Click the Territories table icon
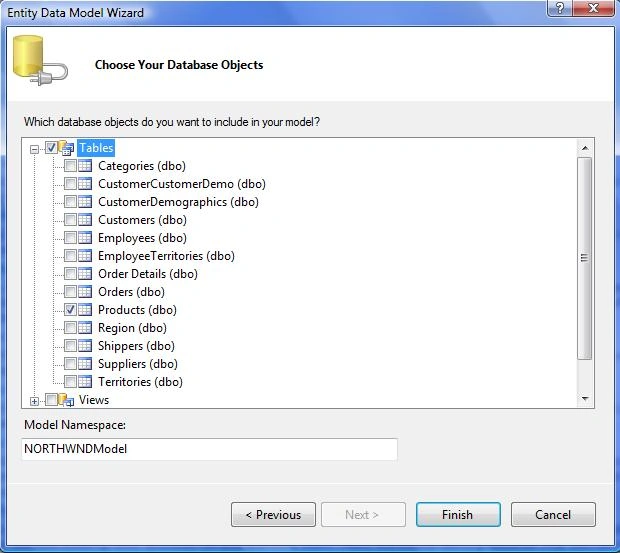620x553 pixels. pos(85,381)
